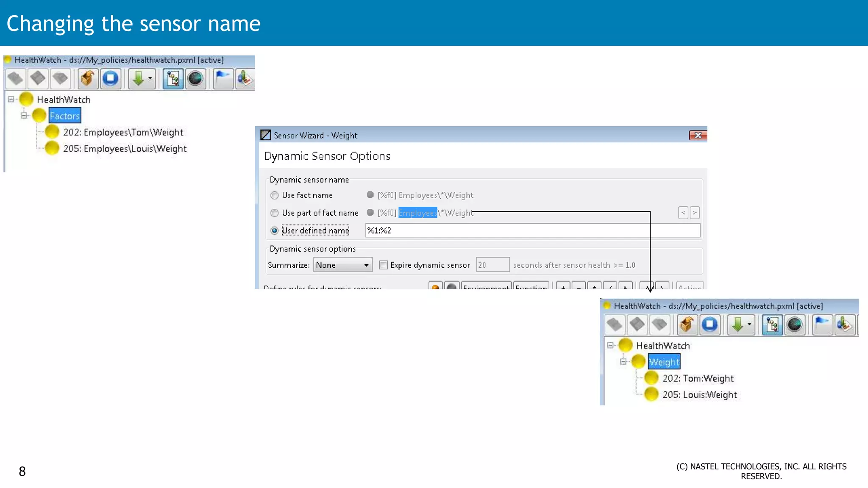This screenshot has height=488, width=868.
Task: Collapse the Factors tree node
Action: 24,115
